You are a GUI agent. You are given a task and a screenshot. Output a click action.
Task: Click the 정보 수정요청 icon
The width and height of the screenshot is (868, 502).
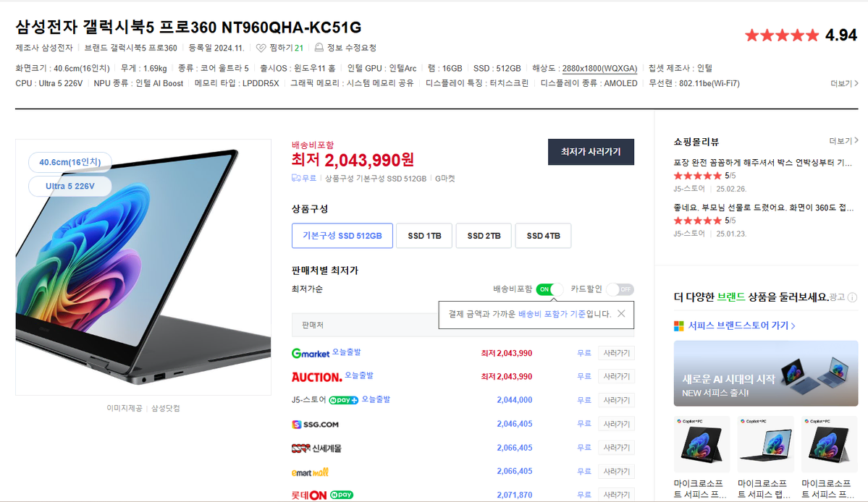point(319,48)
